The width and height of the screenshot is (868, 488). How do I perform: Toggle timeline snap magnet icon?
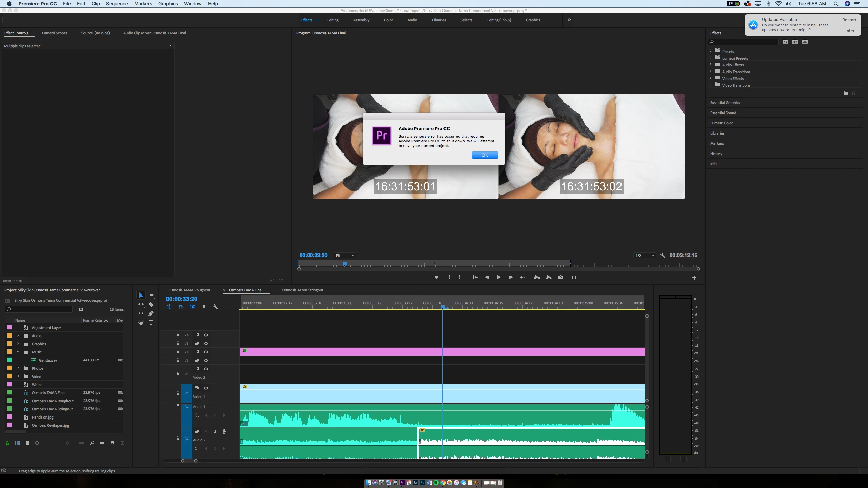click(x=181, y=307)
